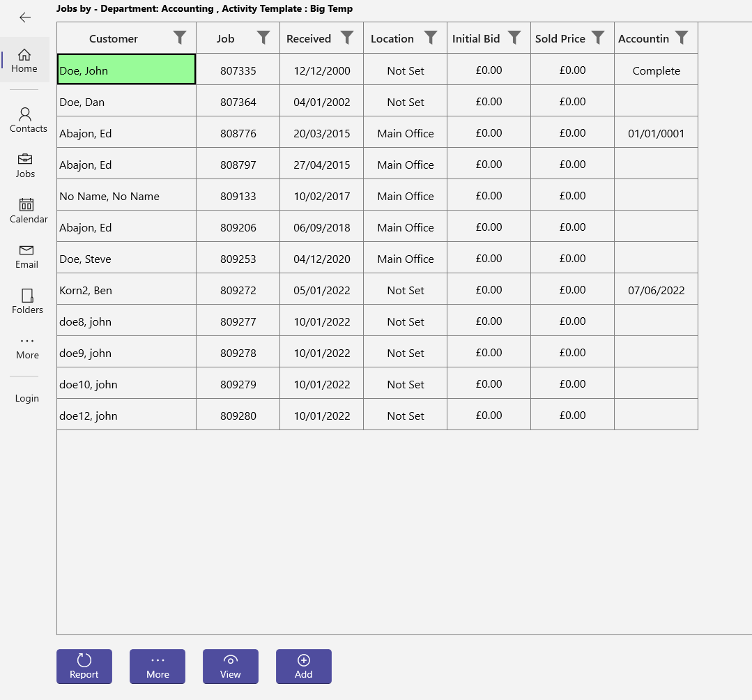The width and height of the screenshot is (752, 700).
Task: Click job number 809280
Action: [238, 416]
